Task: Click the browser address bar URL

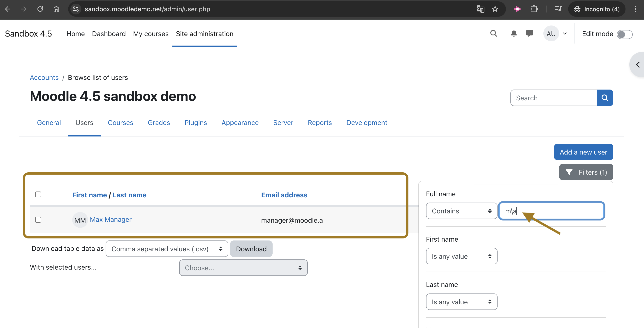Action: (x=148, y=9)
